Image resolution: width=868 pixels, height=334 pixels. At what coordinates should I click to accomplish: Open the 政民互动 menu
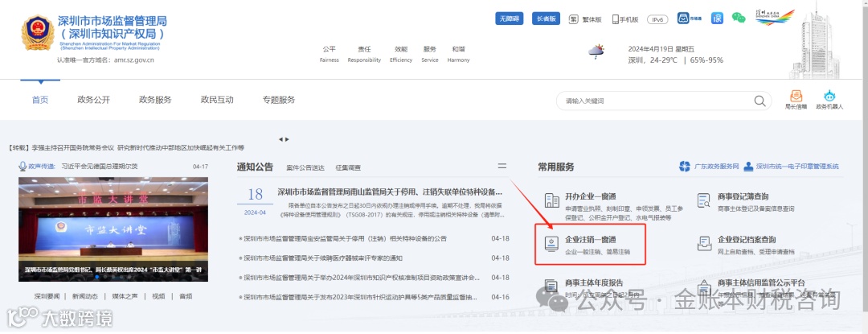217,100
